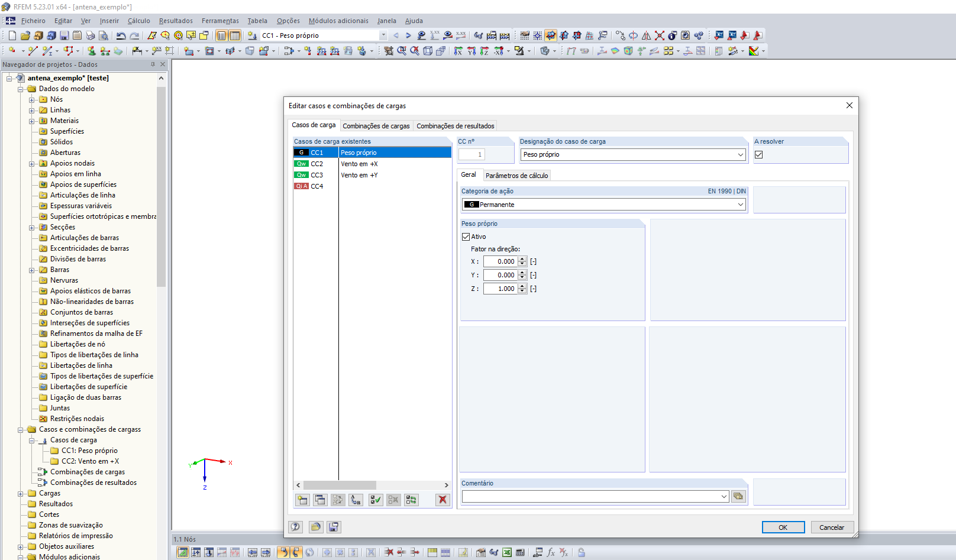Create a new load case in dialog
The height and width of the screenshot is (560, 956).
coord(302,500)
